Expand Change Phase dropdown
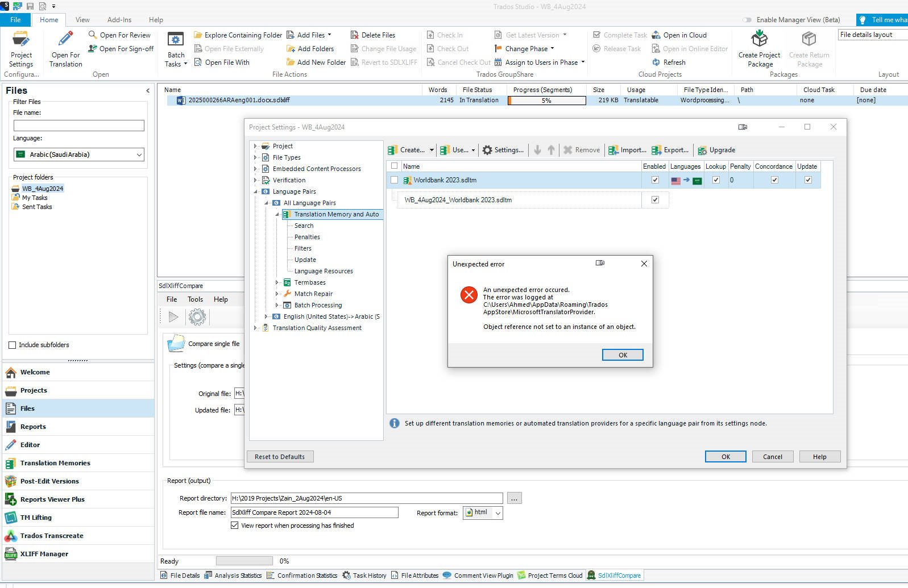 [x=552, y=49]
